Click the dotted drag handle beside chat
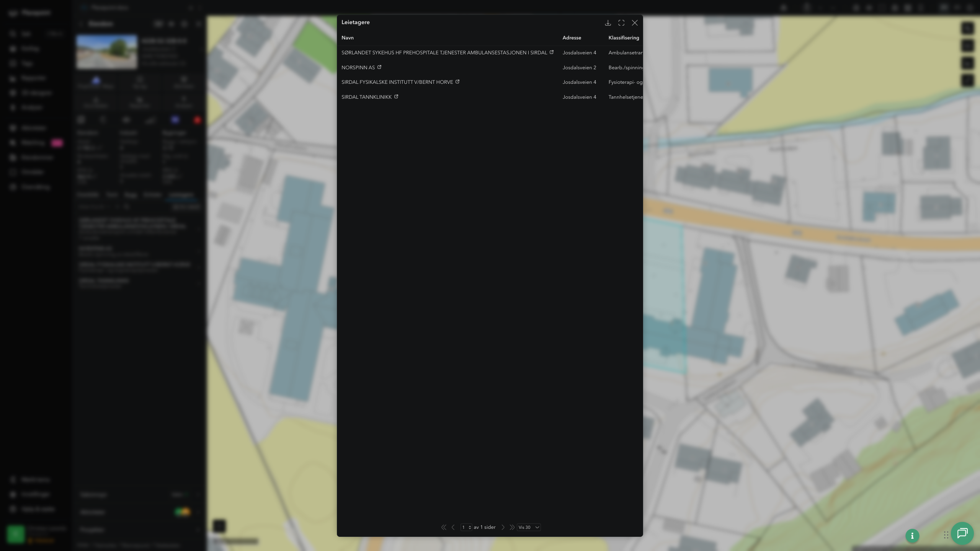 946,535
